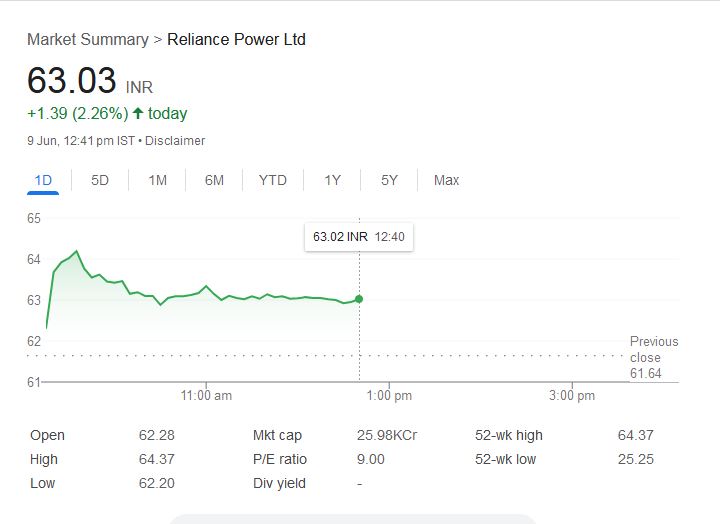720x524 pixels.
Task: Open the Disclaimer link
Action: pos(175,141)
